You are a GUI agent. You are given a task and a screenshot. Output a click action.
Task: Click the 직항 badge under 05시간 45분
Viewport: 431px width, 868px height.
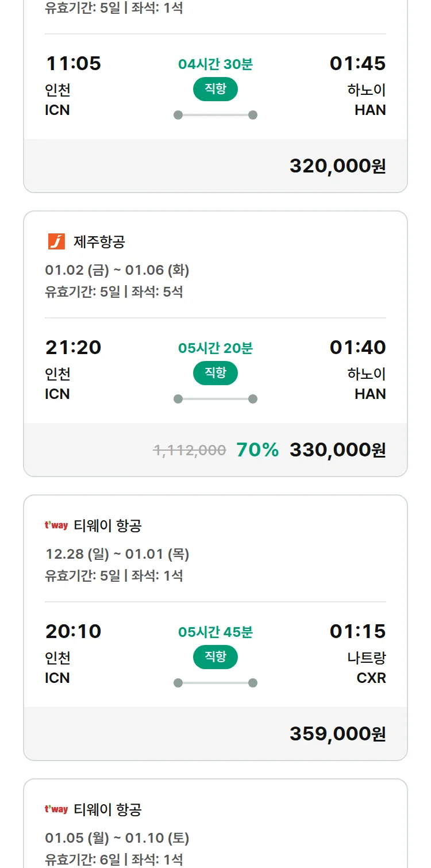(215, 657)
